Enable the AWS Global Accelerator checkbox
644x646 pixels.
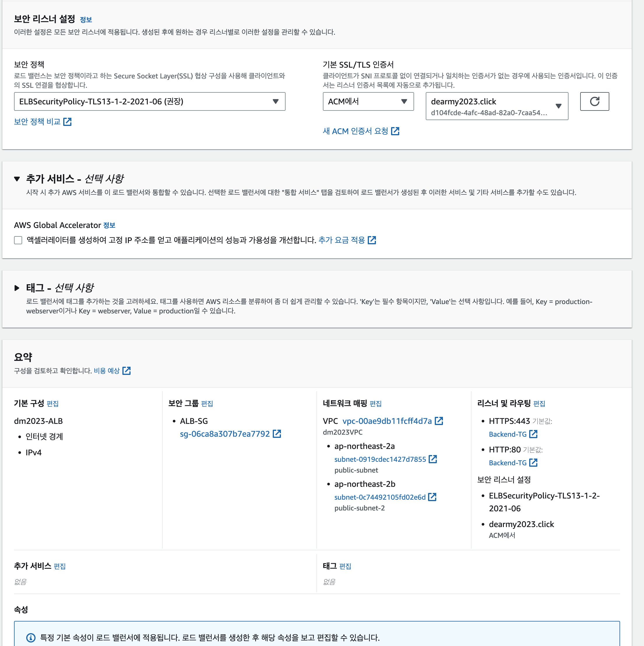pos(18,240)
